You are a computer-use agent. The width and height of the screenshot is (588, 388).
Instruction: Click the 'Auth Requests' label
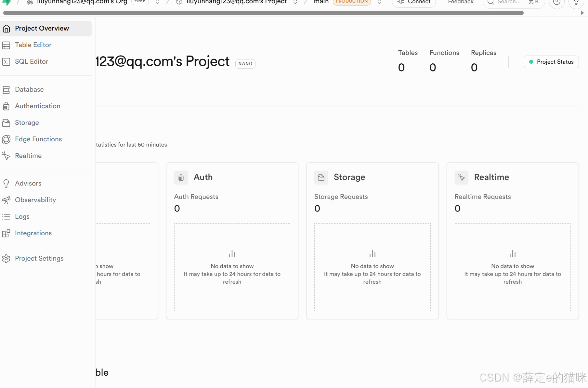click(196, 197)
